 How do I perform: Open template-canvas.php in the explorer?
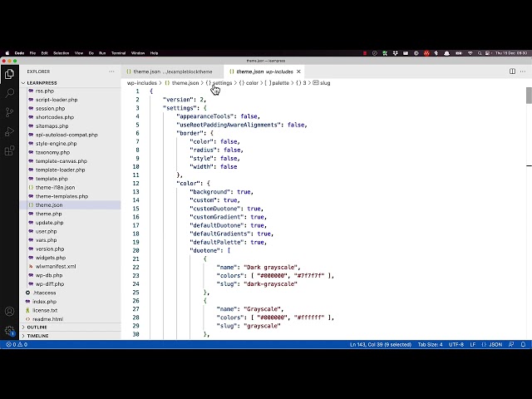pos(62,161)
